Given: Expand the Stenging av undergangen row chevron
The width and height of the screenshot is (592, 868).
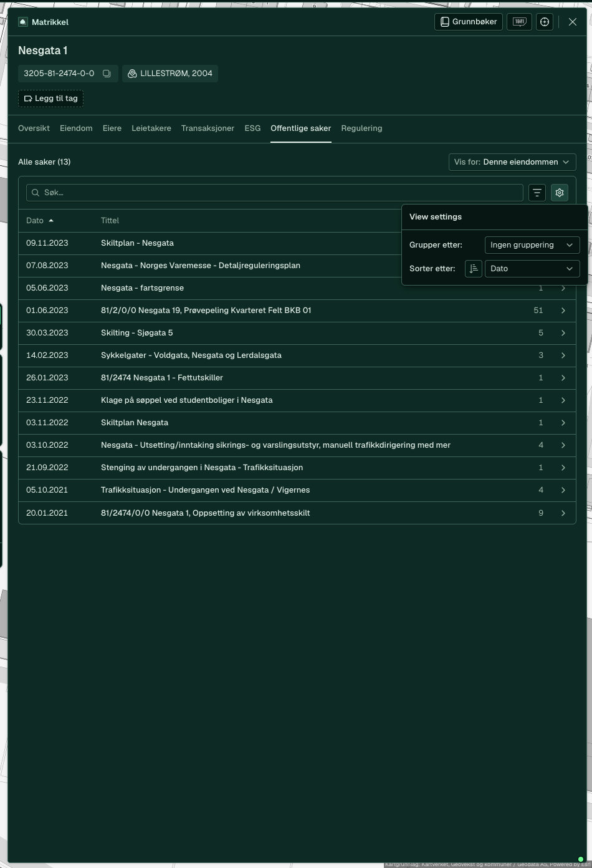Looking at the screenshot, I should [x=563, y=468].
